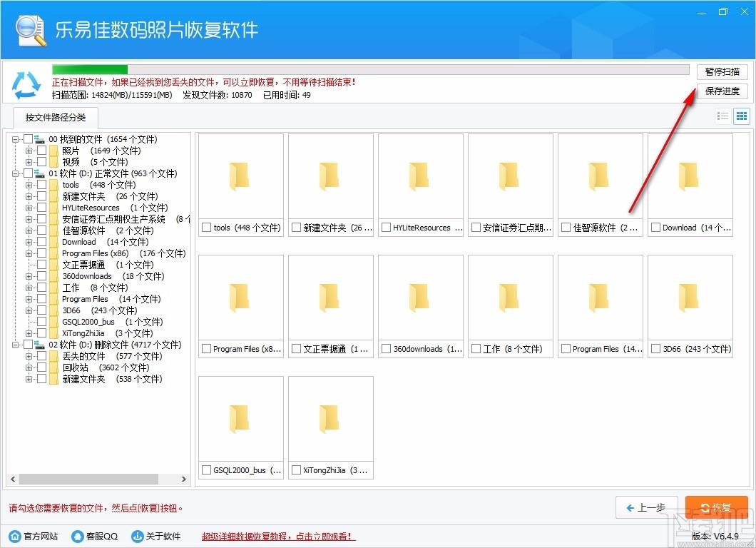This screenshot has width=756, height=548.
Task: Click the recycle scanning status icon
Action: (26, 85)
